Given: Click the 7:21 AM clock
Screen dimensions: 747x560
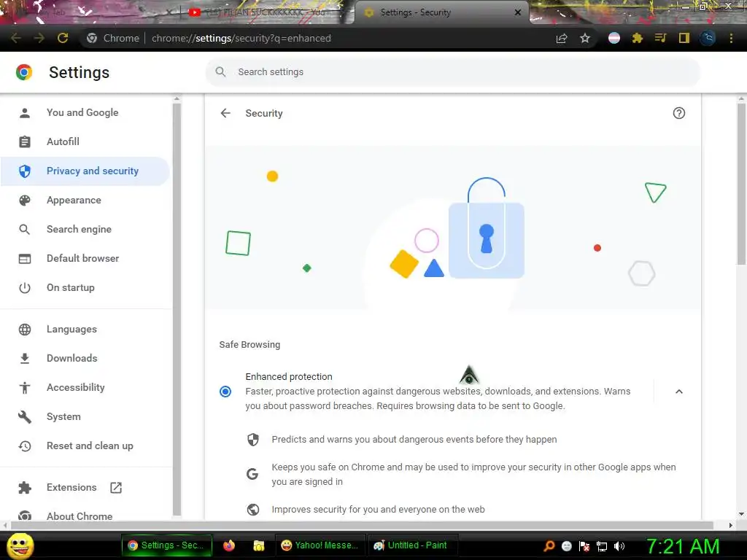Looking at the screenshot, I should (x=683, y=546).
